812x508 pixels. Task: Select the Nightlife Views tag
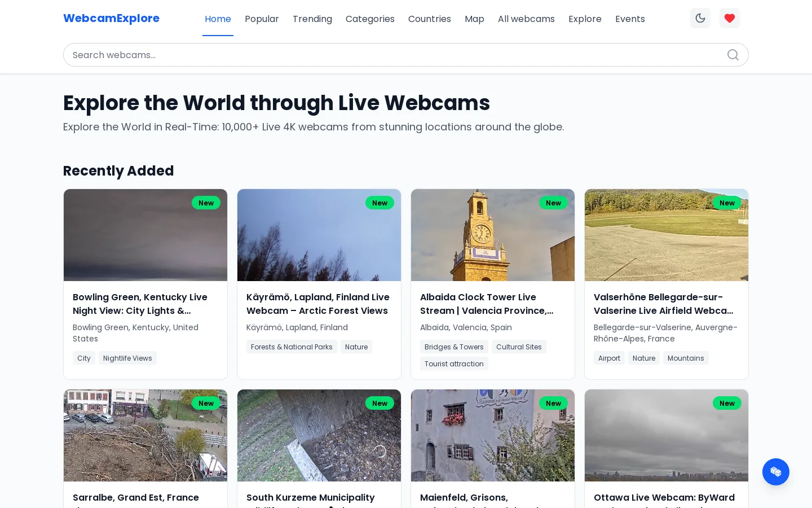point(127,358)
